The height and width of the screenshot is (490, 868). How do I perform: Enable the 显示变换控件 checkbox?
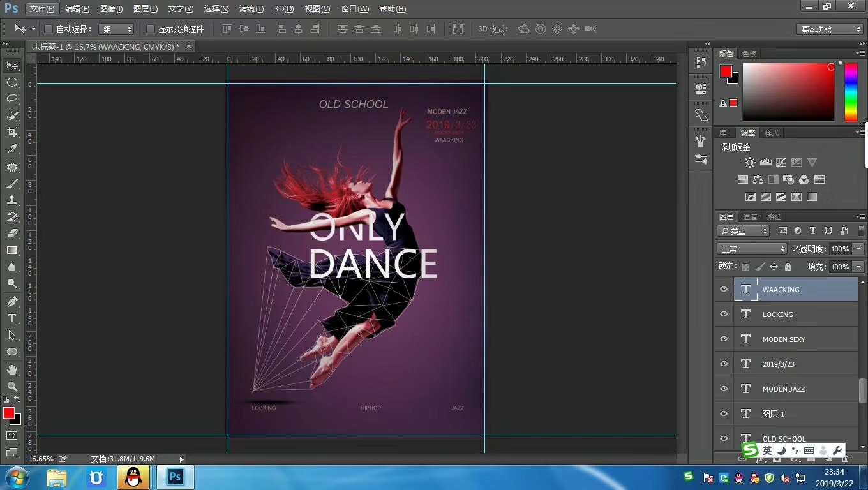[x=151, y=29]
